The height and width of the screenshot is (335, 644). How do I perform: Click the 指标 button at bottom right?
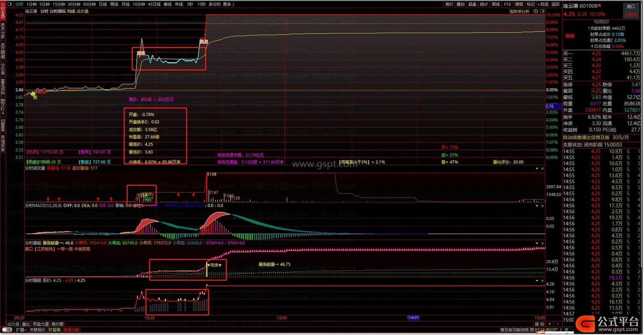click(539, 324)
